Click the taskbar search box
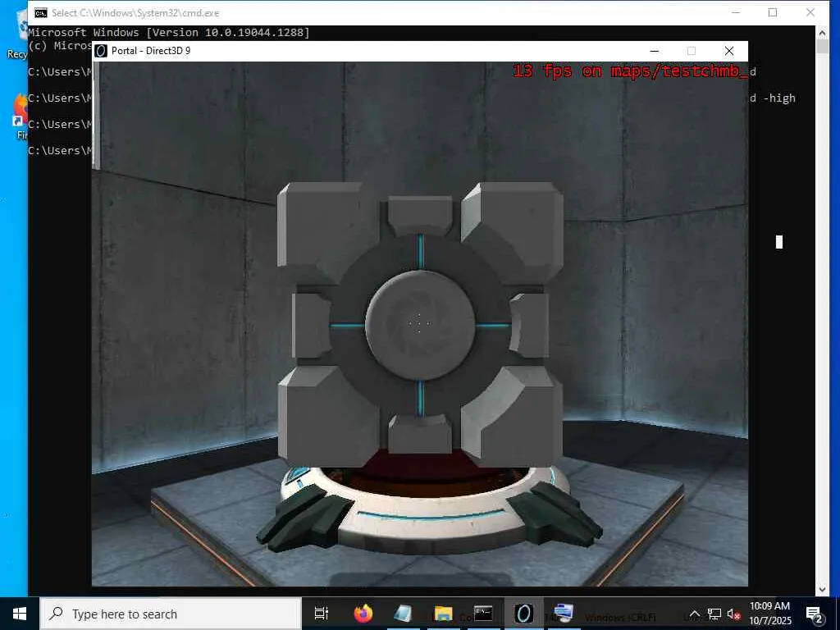This screenshot has width=840, height=630. point(171,614)
